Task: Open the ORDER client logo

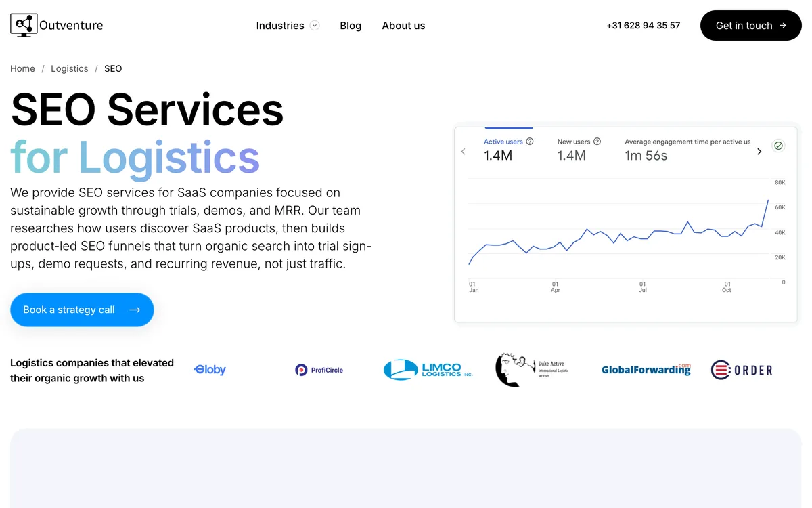Action: point(742,370)
